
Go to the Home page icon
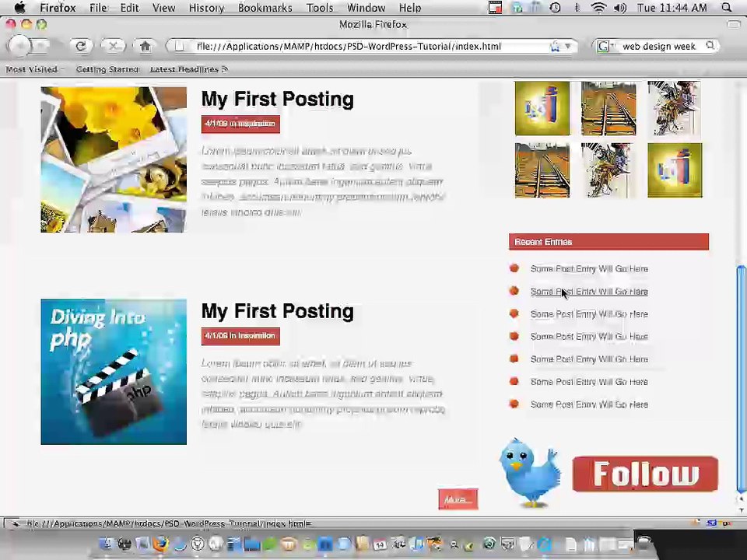pyautogui.click(x=146, y=46)
